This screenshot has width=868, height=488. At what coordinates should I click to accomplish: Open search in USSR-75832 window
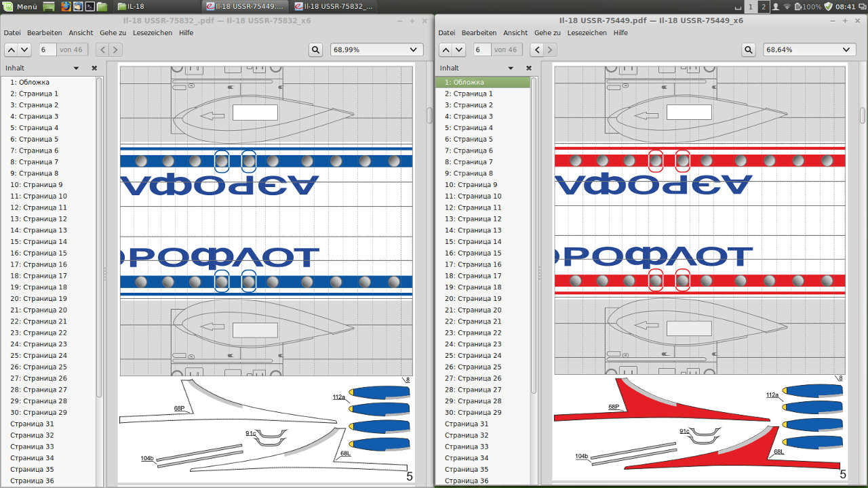pos(315,49)
